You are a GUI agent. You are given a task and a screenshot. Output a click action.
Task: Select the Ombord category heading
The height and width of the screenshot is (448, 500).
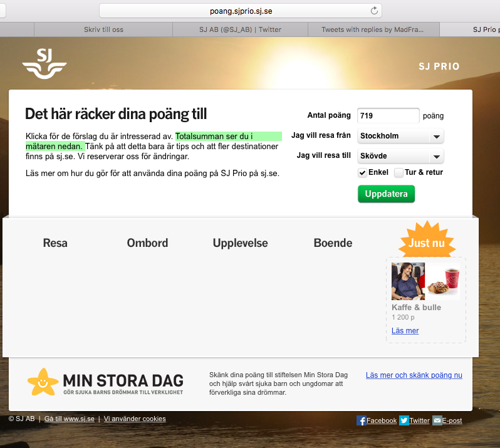coord(147,243)
